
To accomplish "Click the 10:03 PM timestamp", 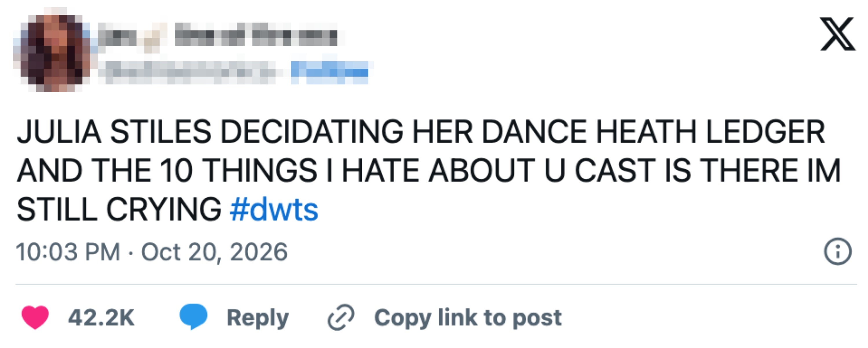I will click(x=68, y=252).
